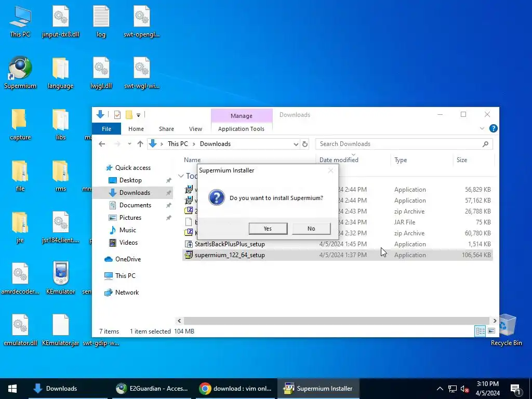
Task: Select emulator.dll on the desktop
Action: 20,330
